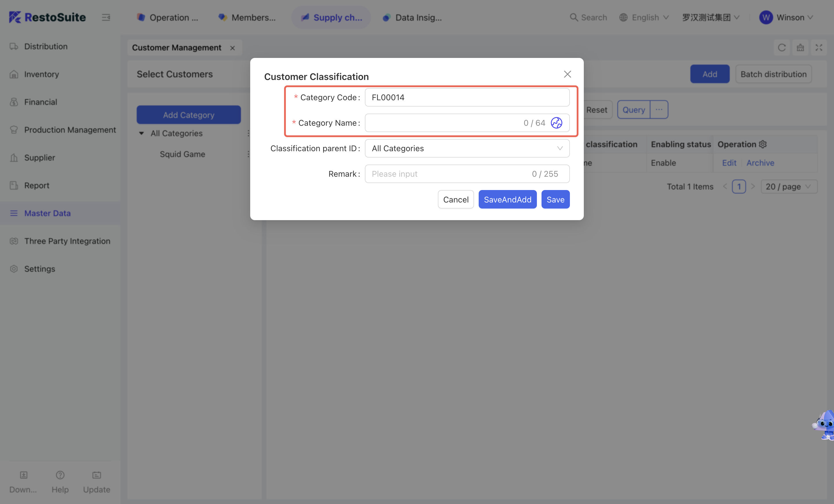Collapse the sidebar menu toggle icon

(106, 17)
